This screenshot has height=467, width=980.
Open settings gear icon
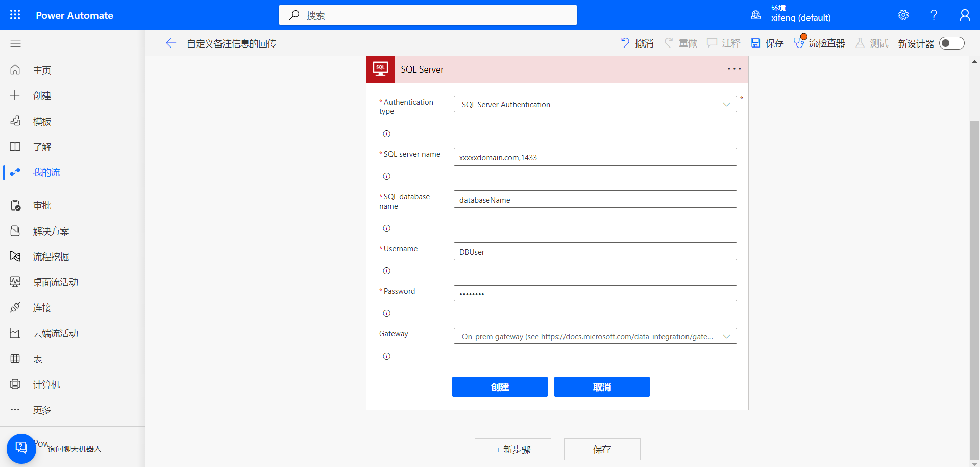(903, 15)
